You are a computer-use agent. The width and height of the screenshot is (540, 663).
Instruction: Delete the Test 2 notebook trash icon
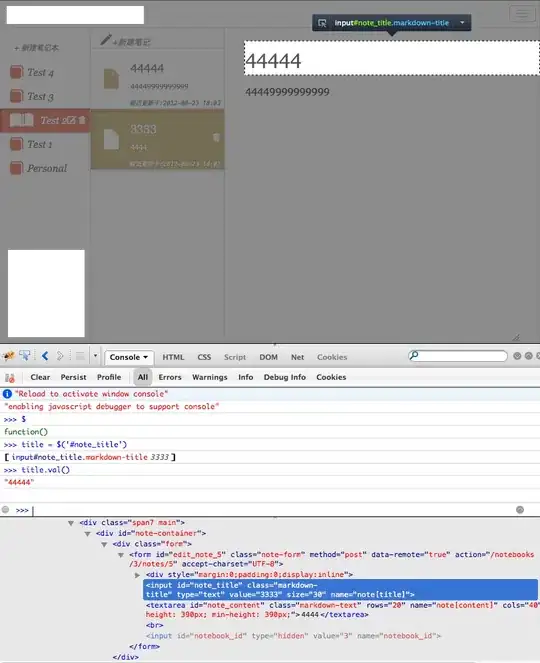[82, 120]
